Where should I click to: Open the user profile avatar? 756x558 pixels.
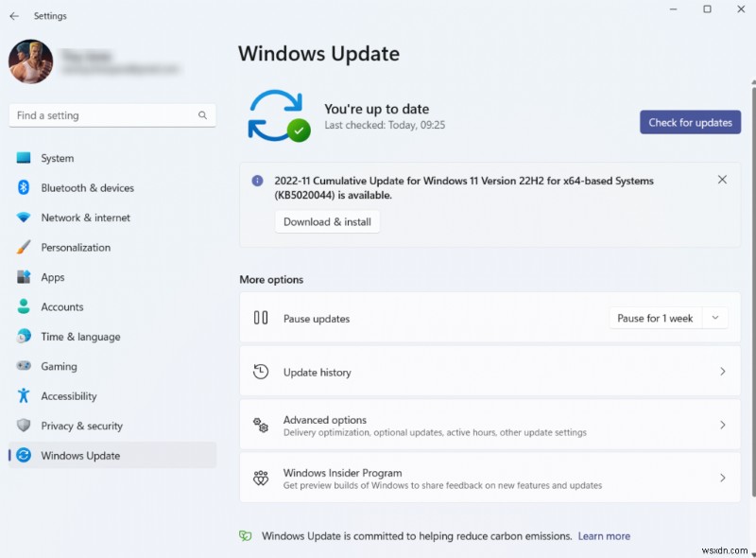[30, 61]
